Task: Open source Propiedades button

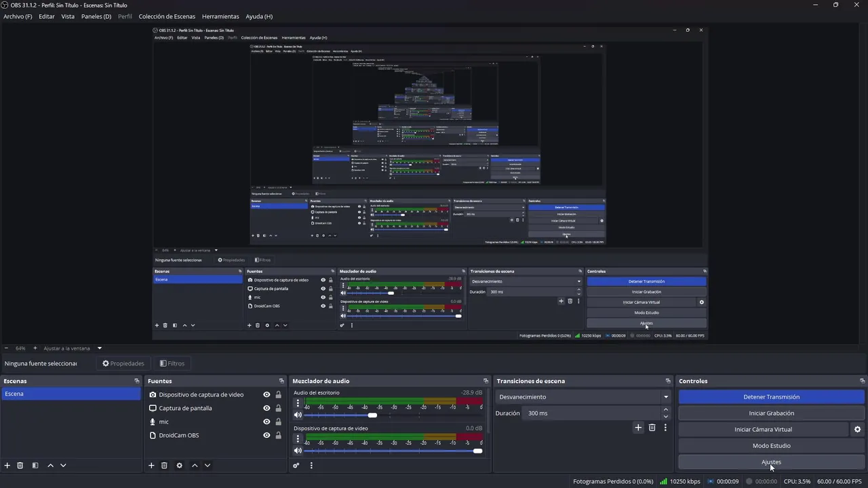Action: 123,363
